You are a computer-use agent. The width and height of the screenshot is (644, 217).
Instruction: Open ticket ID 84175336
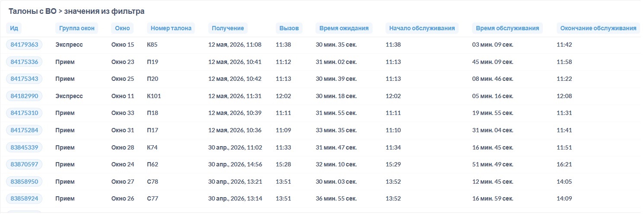(24, 62)
